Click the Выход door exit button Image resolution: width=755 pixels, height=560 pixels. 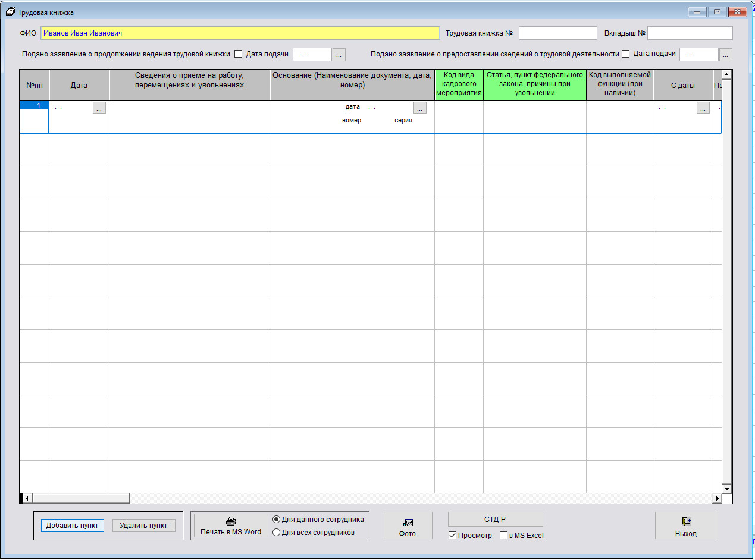point(686,526)
